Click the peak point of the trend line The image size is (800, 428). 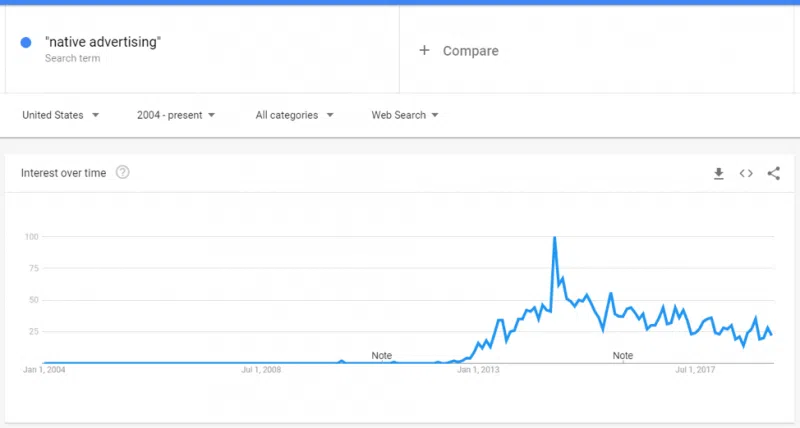[554, 238]
